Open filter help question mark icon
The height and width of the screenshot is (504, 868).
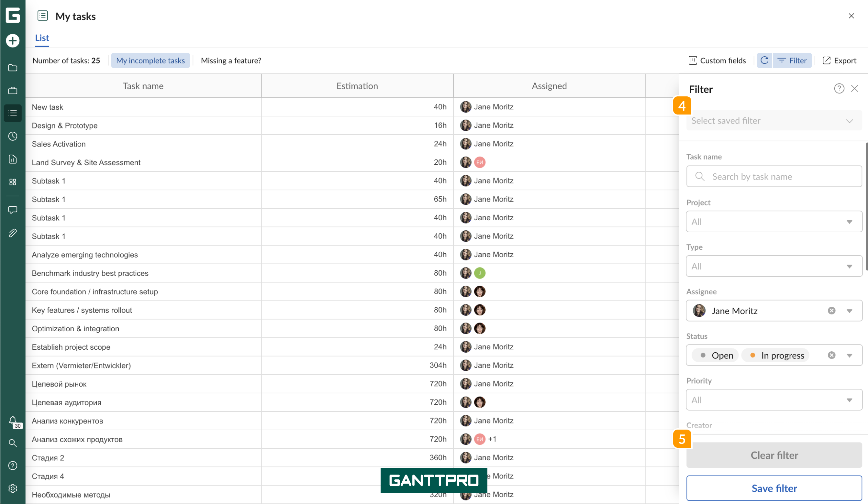(x=839, y=89)
